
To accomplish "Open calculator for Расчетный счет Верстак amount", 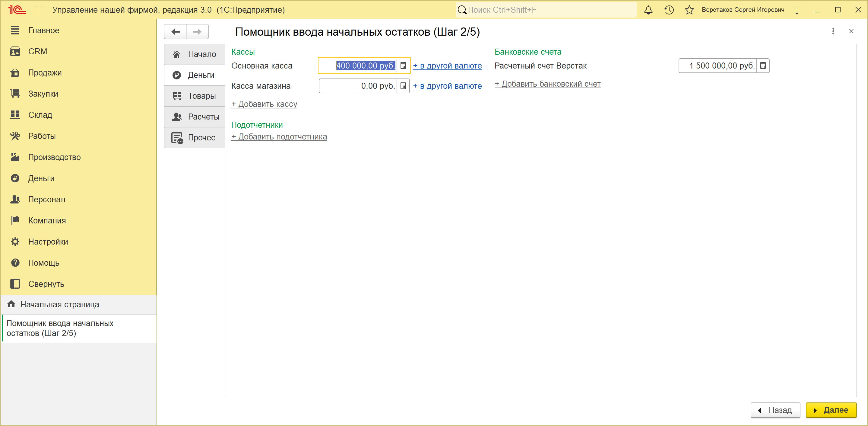I will click(x=763, y=66).
